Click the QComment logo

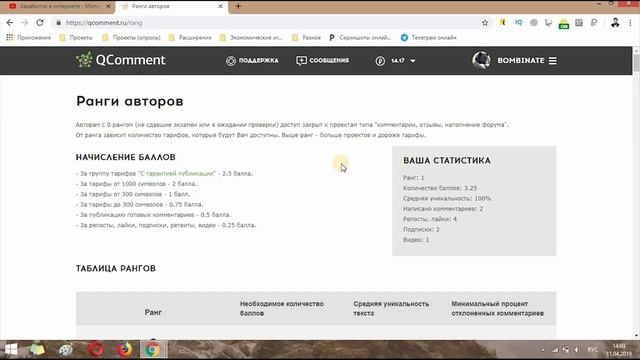click(121, 60)
